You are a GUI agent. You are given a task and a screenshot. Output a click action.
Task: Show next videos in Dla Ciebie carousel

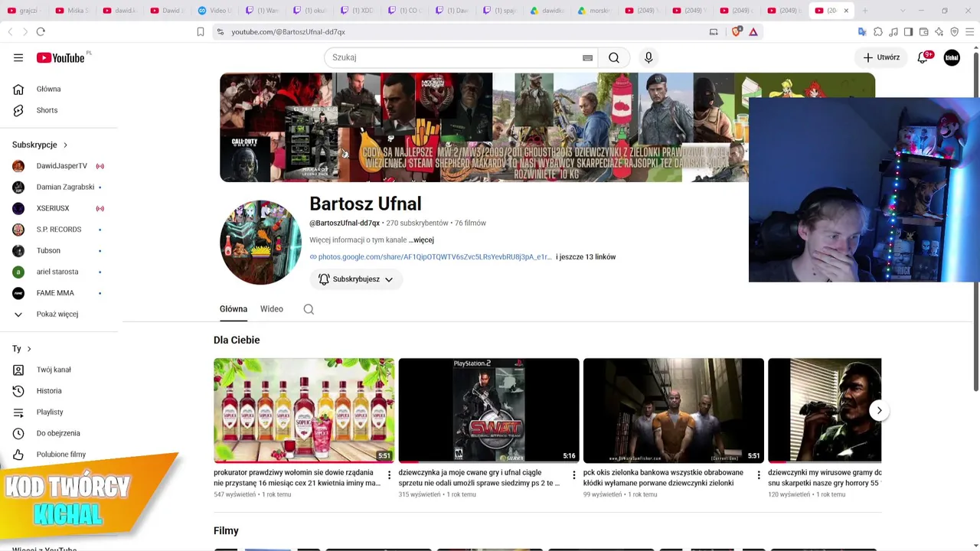pyautogui.click(x=879, y=411)
